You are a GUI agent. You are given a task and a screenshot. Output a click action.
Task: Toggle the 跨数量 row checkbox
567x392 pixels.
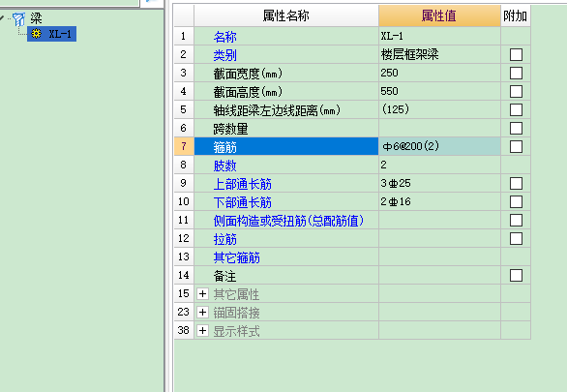pyautogui.click(x=516, y=129)
